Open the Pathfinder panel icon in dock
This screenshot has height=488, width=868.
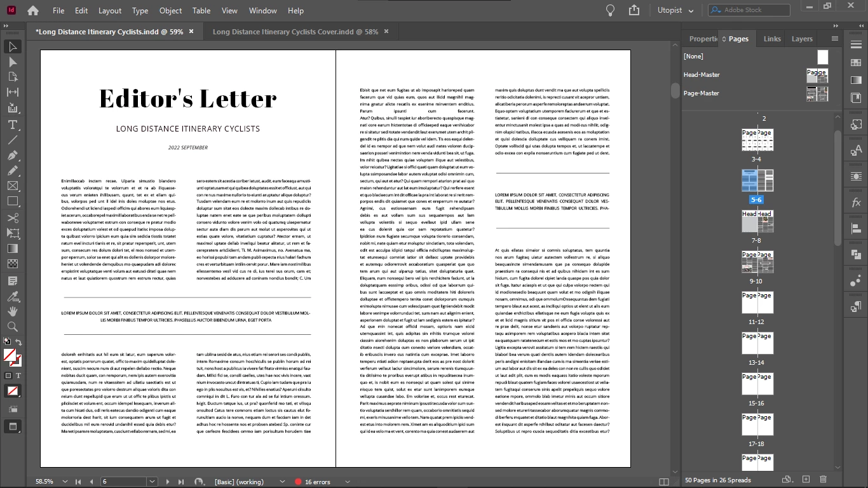pos(857,254)
